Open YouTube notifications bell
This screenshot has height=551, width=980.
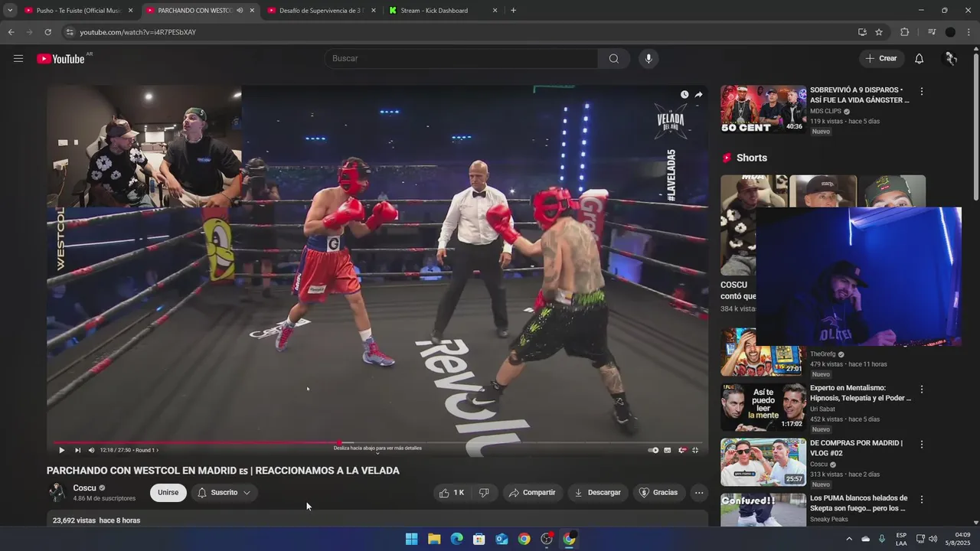[x=919, y=58]
